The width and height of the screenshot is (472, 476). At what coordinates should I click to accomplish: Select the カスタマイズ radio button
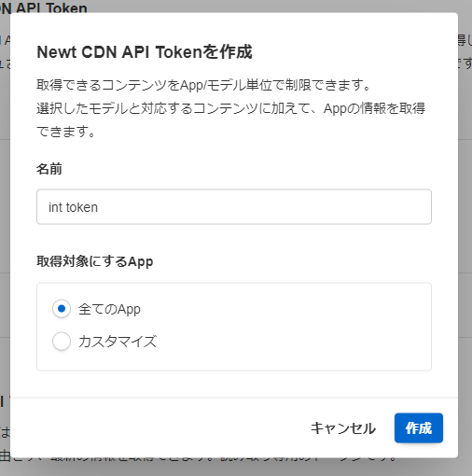62,341
